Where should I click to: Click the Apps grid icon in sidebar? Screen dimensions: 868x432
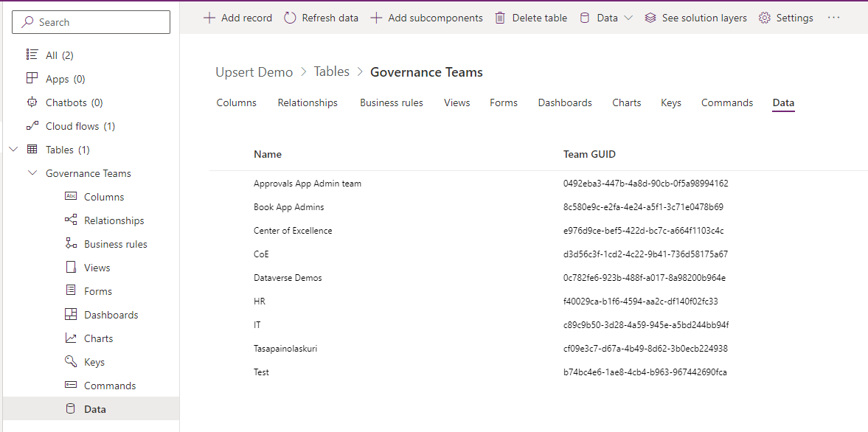(32, 79)
